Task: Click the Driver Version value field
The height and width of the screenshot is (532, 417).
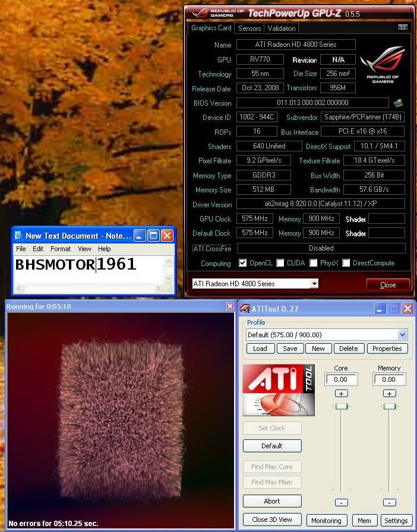Action: coord(321,204)
